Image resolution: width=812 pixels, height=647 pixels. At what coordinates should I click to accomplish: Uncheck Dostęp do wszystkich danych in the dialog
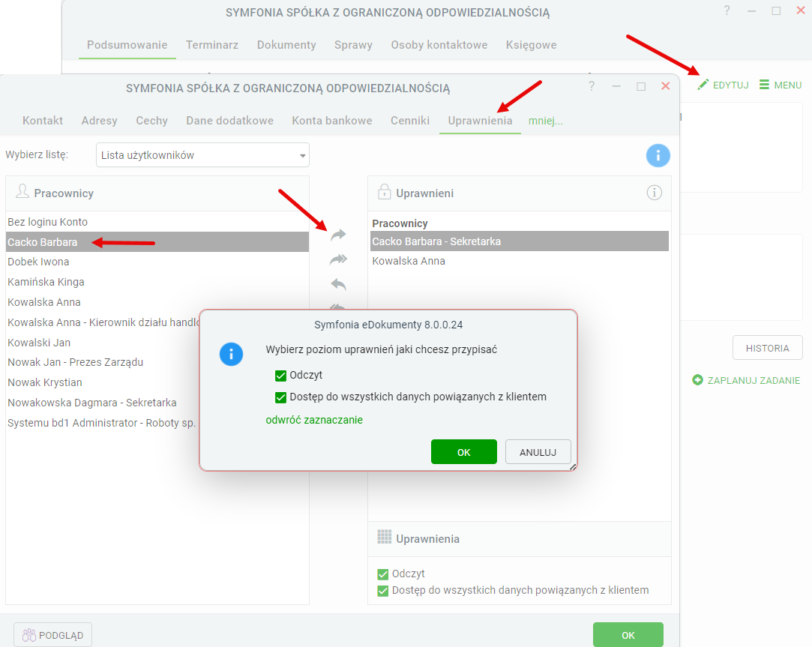[x=280, y=397]
